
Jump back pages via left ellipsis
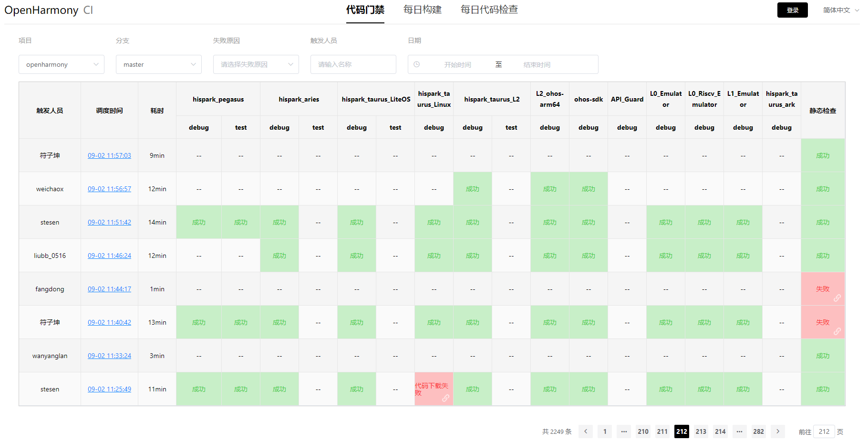click(624, 431)
